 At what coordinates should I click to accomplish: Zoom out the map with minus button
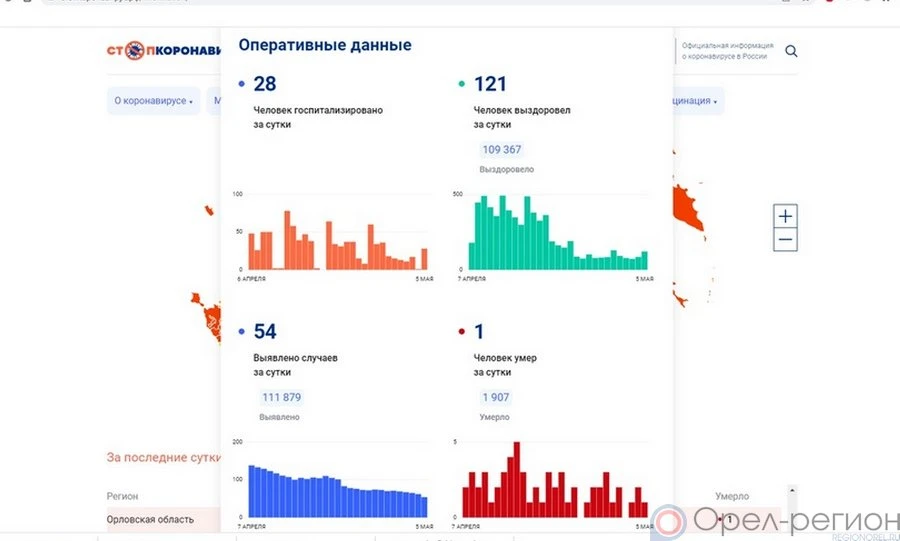(x=785, y=240)
